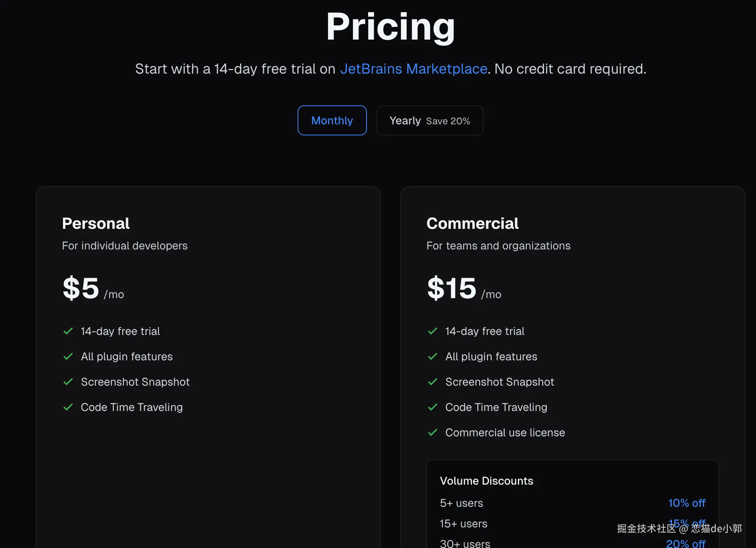Open the JetBrains Marketplace link

point(413,69)
